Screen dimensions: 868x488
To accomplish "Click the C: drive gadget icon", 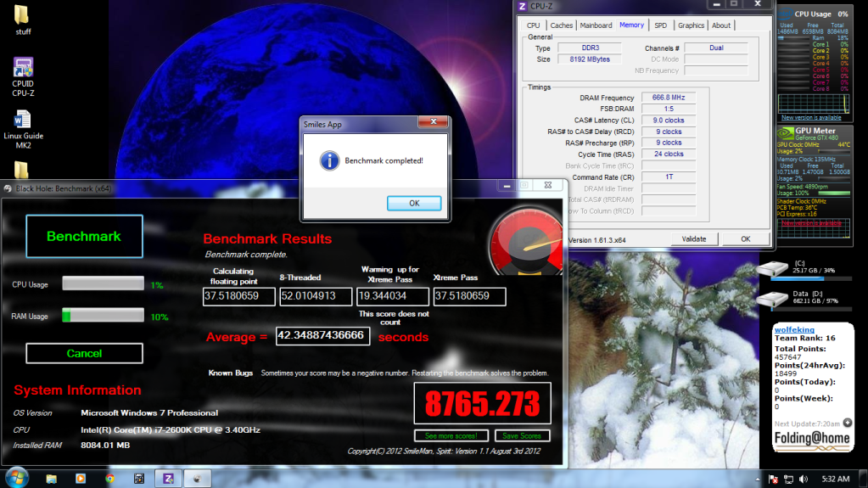I will pyautogui.click(x=772, y=269).
